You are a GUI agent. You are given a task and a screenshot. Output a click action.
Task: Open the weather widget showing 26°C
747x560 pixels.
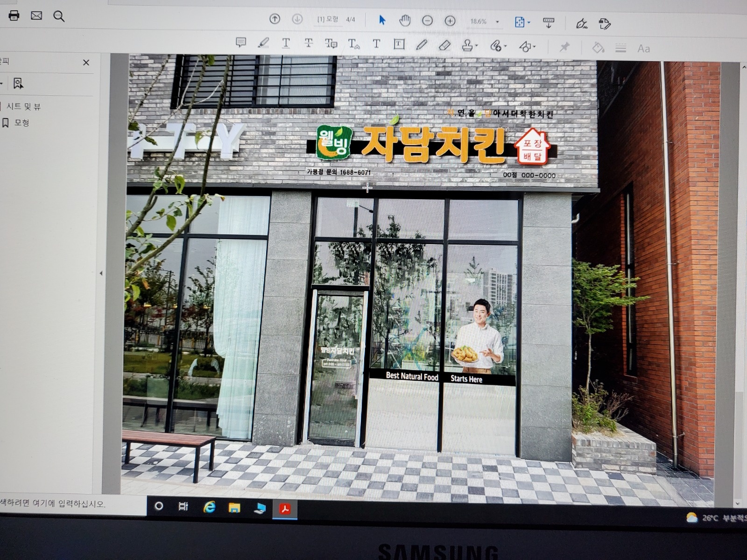(716, 518)
